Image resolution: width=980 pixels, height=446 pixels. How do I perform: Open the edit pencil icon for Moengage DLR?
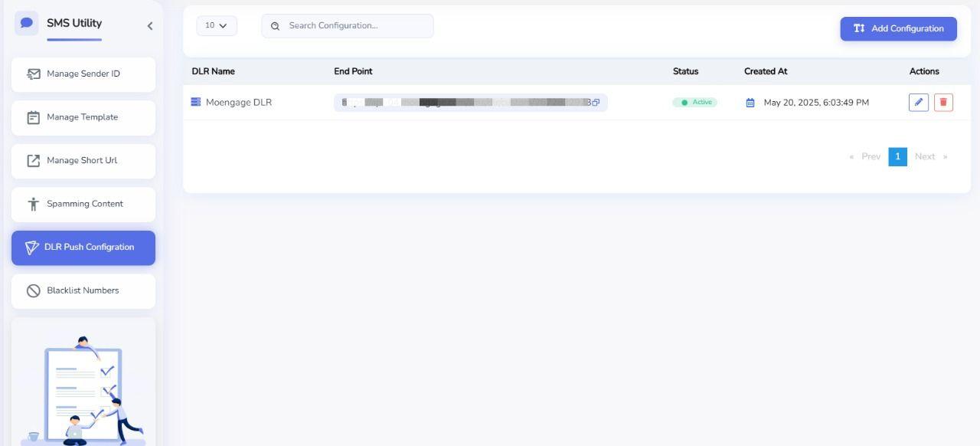click(917, 102)
